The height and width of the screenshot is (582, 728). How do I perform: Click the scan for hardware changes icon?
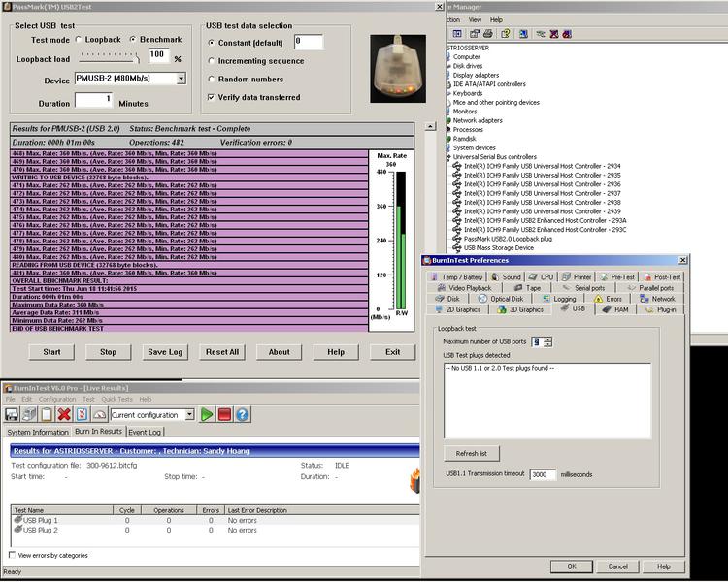(x=523, y=33)
